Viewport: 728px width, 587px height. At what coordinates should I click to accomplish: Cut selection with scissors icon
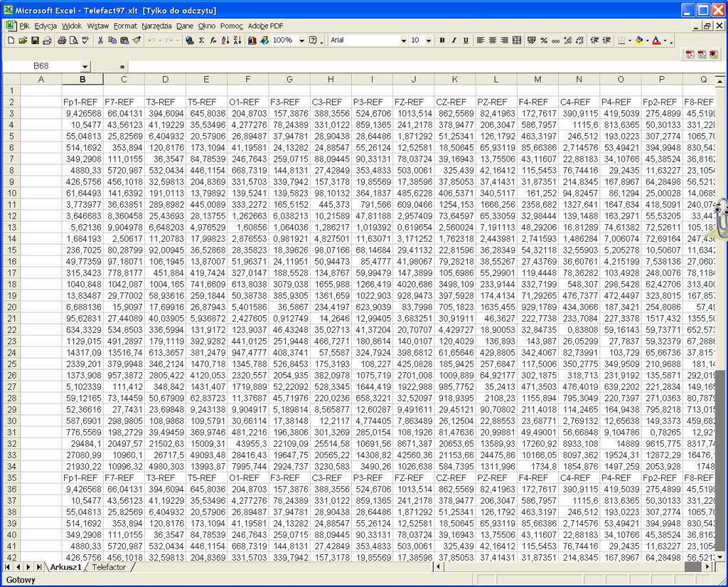(x=100, y=41)
